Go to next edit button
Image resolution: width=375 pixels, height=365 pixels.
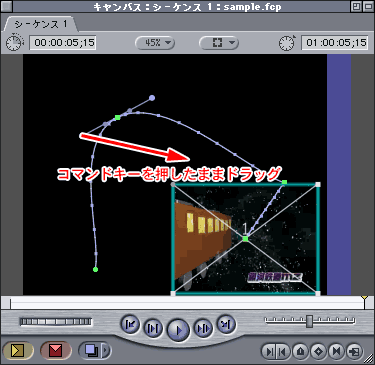(x=226, y=324)
